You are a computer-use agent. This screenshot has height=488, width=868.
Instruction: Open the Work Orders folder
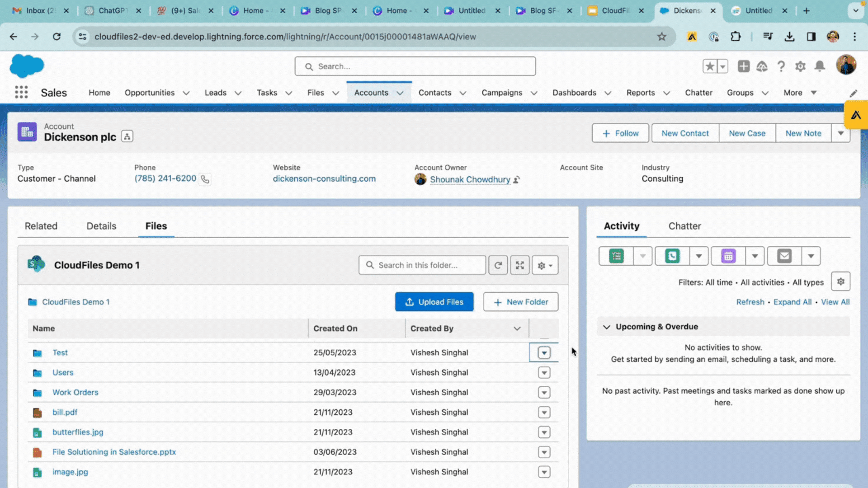coord(75,392)
